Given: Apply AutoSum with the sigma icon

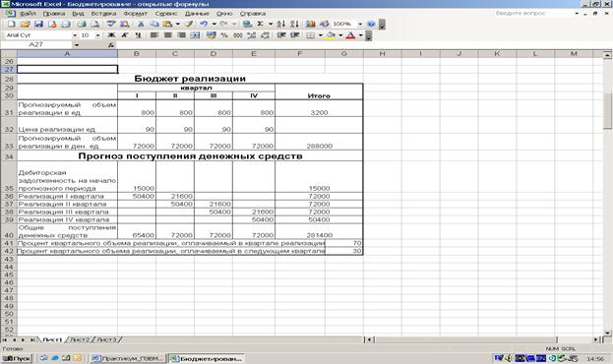Looking at the screenshot, I should tap(260, 25).
